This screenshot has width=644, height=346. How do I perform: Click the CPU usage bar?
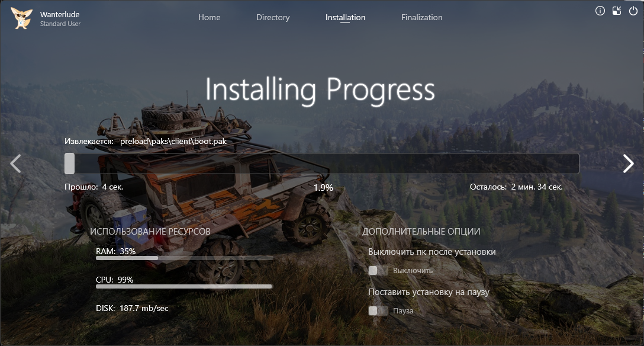(185, 286)
